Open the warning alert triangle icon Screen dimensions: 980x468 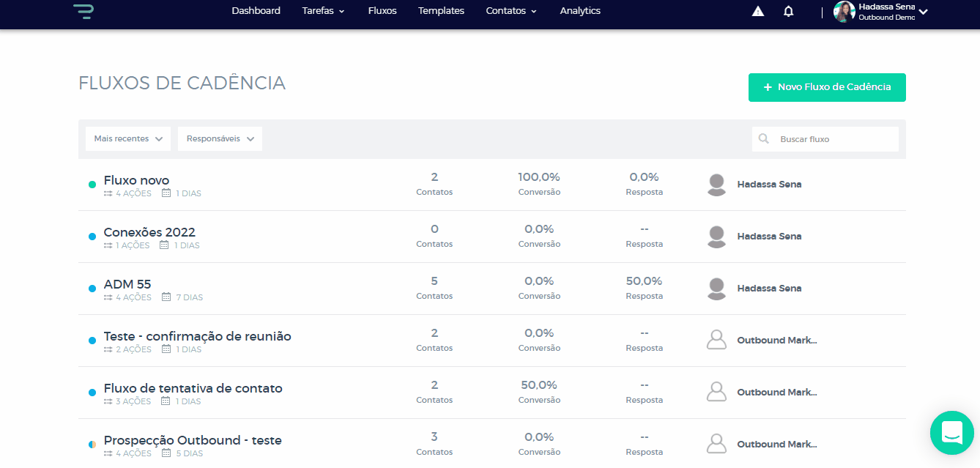758,11
